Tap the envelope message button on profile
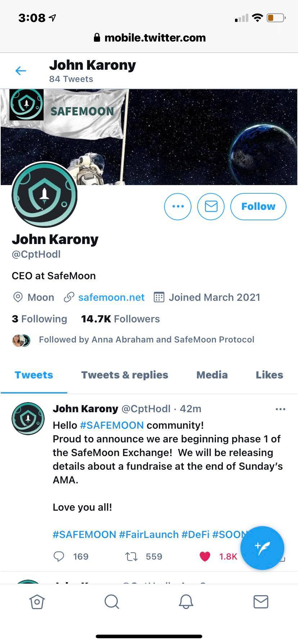This screenshot has height=644, width=298. pyautogui.click(x=211, y=206)
